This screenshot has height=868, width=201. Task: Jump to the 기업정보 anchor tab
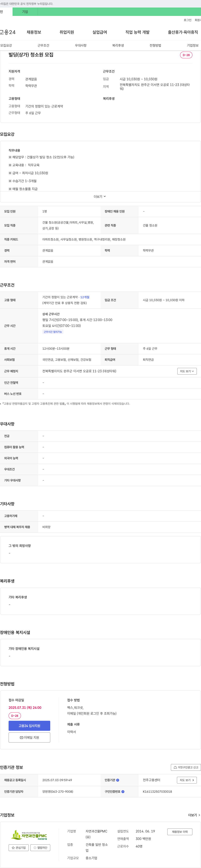pos(193,45)
